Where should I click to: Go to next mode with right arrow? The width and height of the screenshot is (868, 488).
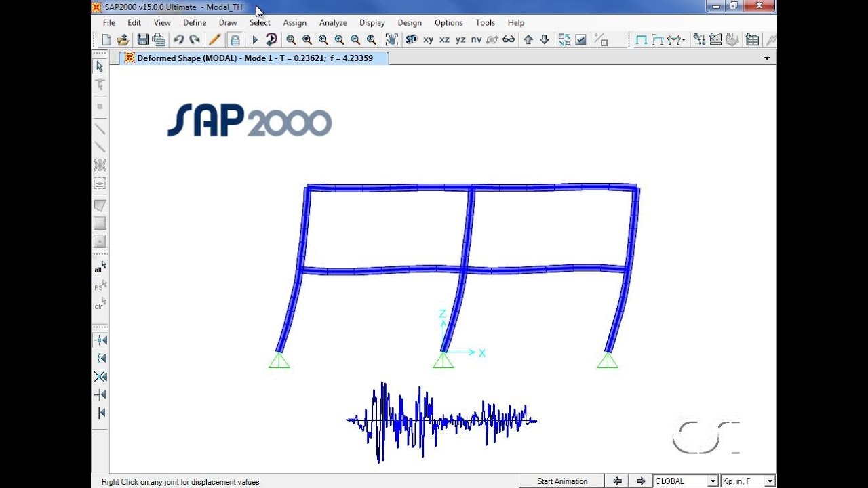point(641,481)
